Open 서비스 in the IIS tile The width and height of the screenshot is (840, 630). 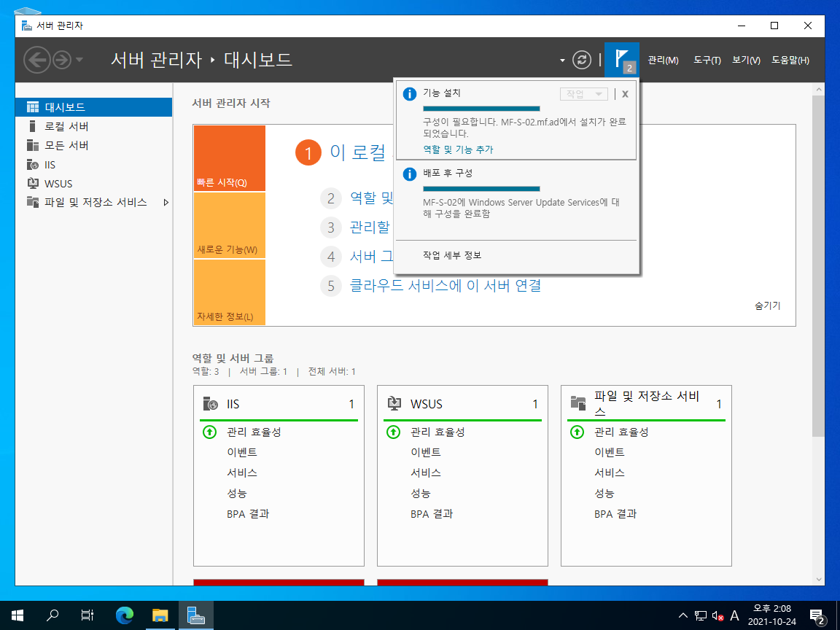click(241, 472)
